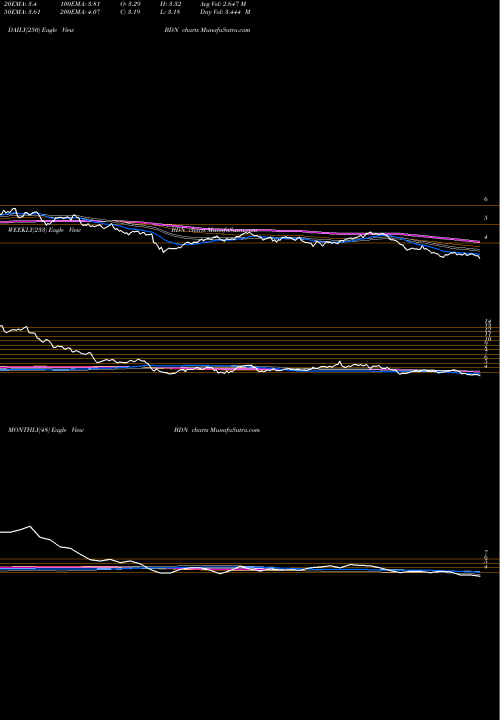This screenshot has width=500, height=720.
Task: Click the Day Vol figure
Action: [x=225, y=12]
